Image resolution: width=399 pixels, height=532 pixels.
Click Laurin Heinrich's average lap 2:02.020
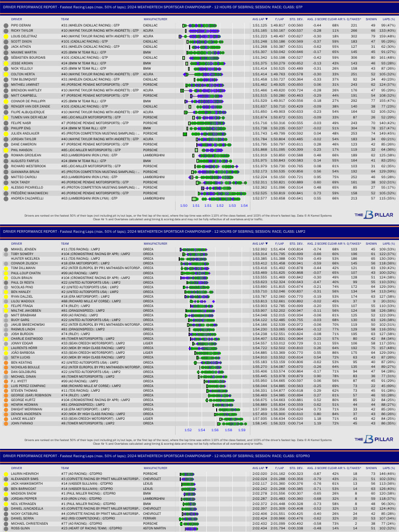tap(260, 474)
